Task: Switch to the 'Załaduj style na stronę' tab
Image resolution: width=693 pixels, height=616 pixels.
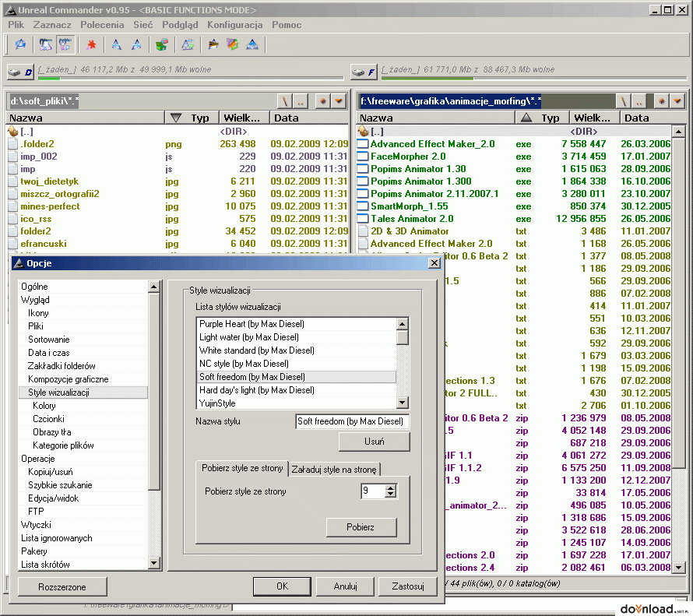Action: 334,470
